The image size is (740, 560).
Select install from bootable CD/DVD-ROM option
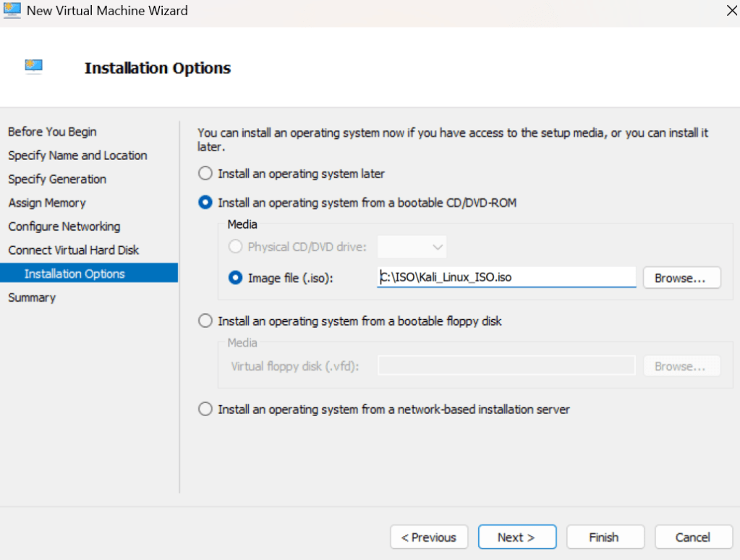click(x=206, y=203)
